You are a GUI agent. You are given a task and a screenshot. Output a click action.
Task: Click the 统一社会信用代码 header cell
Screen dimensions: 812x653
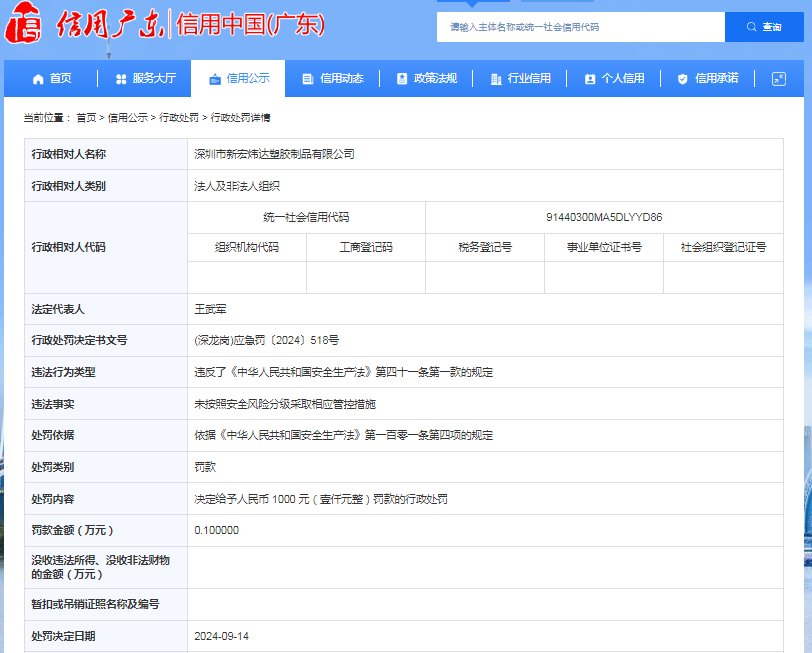click(306, 217)
